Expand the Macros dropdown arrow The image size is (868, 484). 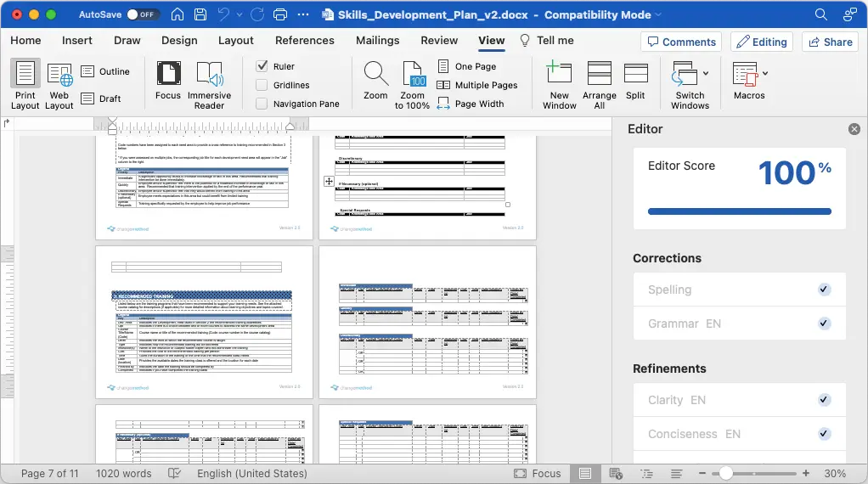click(x=765, y=73)
